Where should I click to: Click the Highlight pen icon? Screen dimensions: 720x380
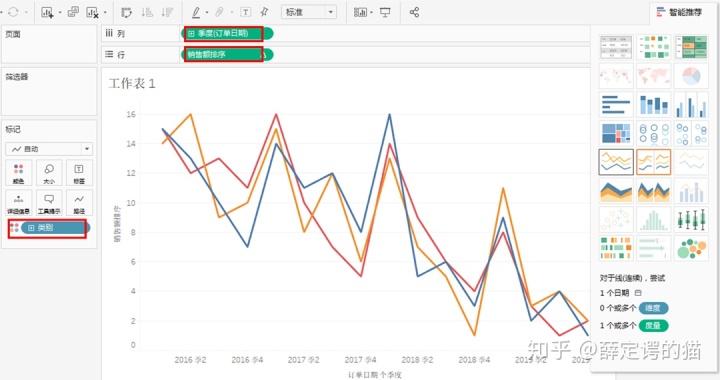196,12
